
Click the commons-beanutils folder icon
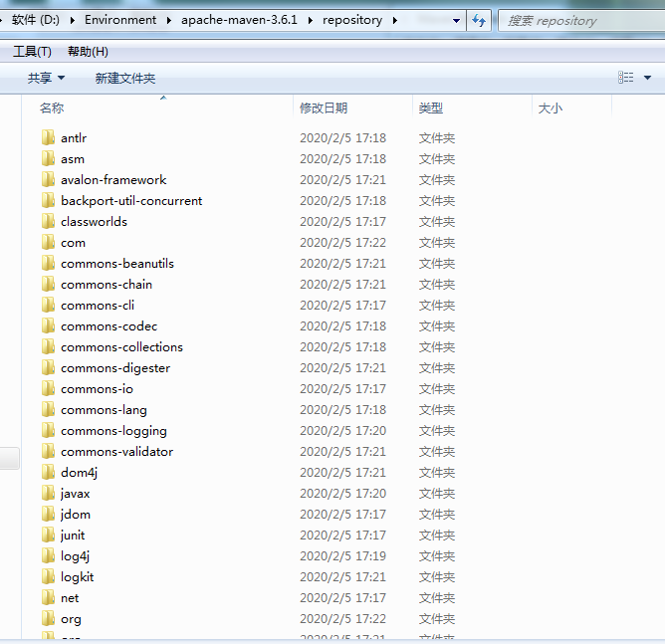(x=48, y=263)
